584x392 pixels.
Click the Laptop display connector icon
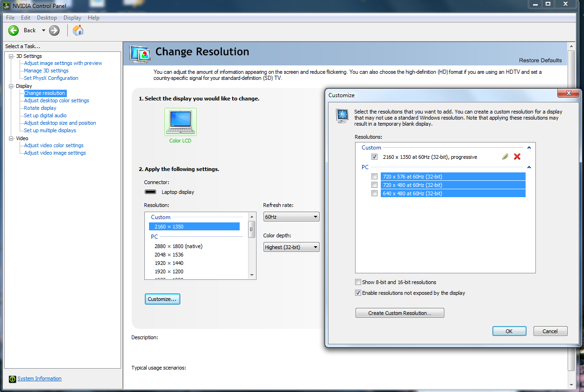(150, 192)
